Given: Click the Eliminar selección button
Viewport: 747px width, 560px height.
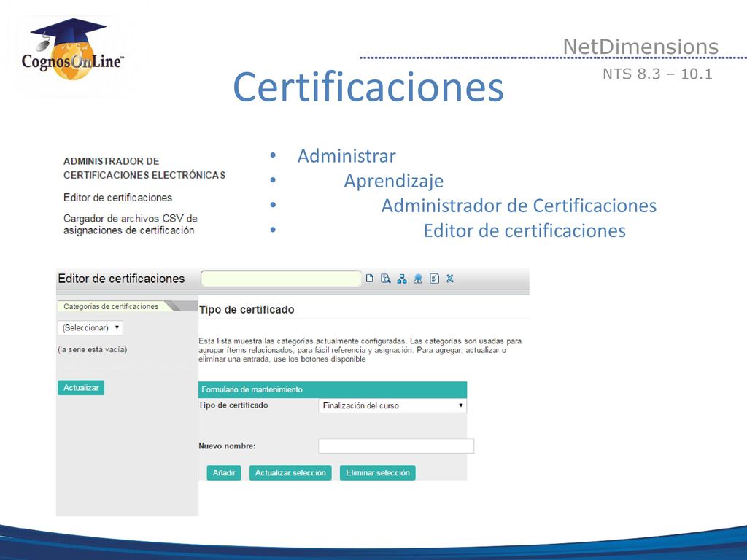Looking at the screenshot, I should 378,472.
